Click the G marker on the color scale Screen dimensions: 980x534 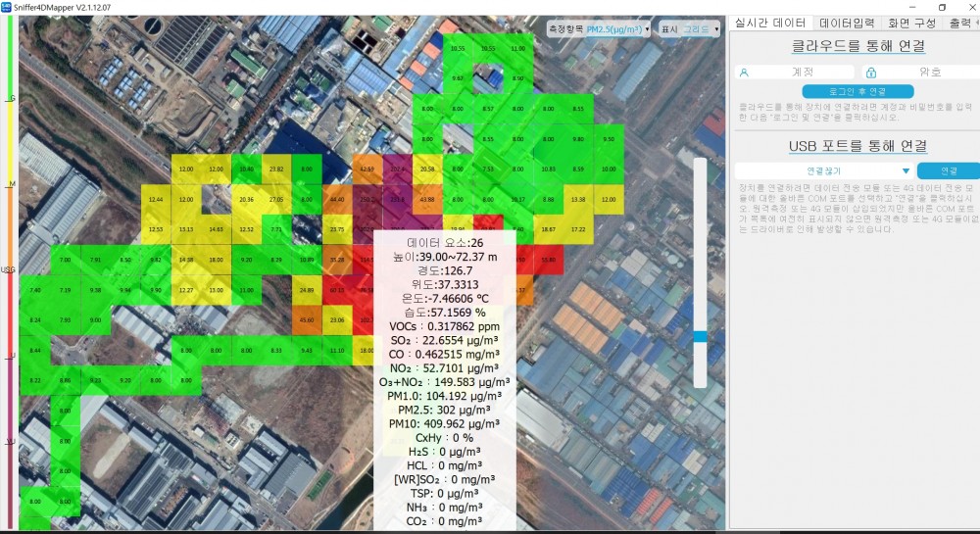[x=12, y=98]
